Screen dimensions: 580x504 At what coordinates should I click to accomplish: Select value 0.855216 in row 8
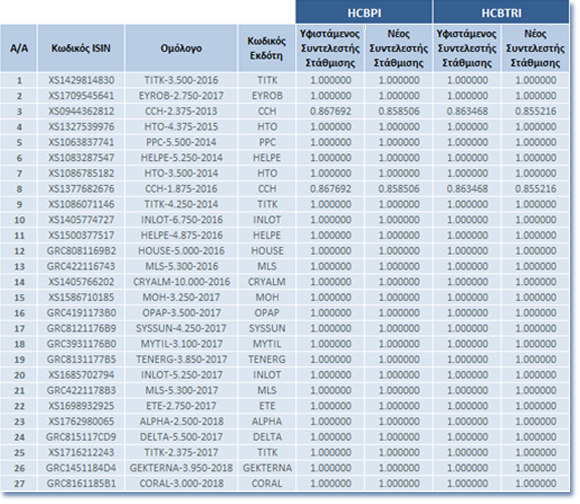pyautogui.click(x=535, y=189)
